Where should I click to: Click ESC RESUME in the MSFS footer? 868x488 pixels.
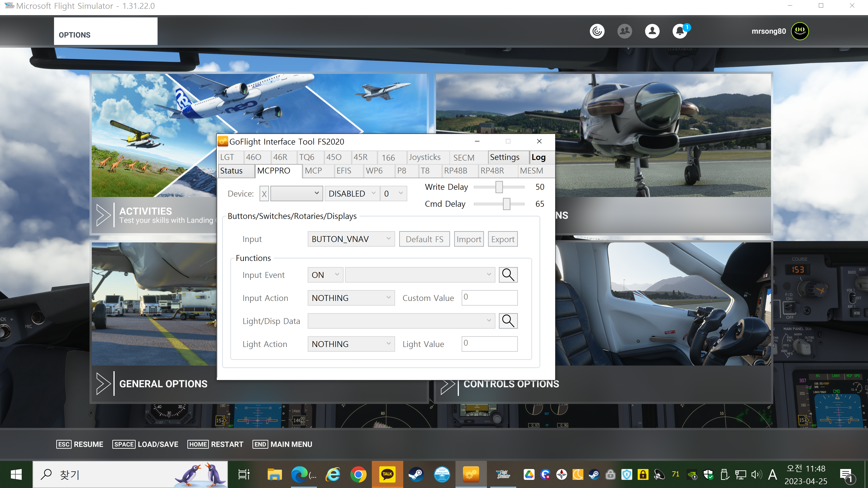click(80, 445)
